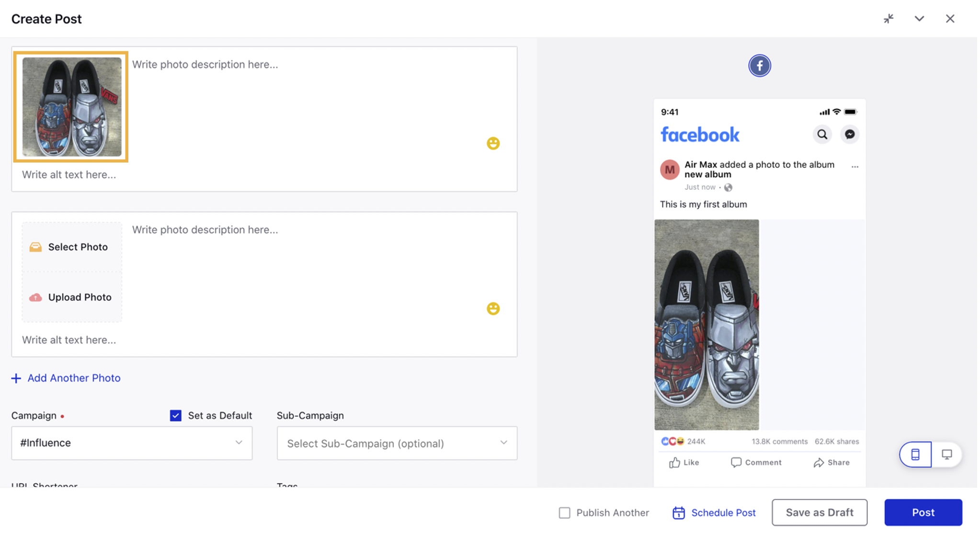The width and height of the screenshot is (980, 535).
Task: Click the facebook logo in preview
Action: 700,135
